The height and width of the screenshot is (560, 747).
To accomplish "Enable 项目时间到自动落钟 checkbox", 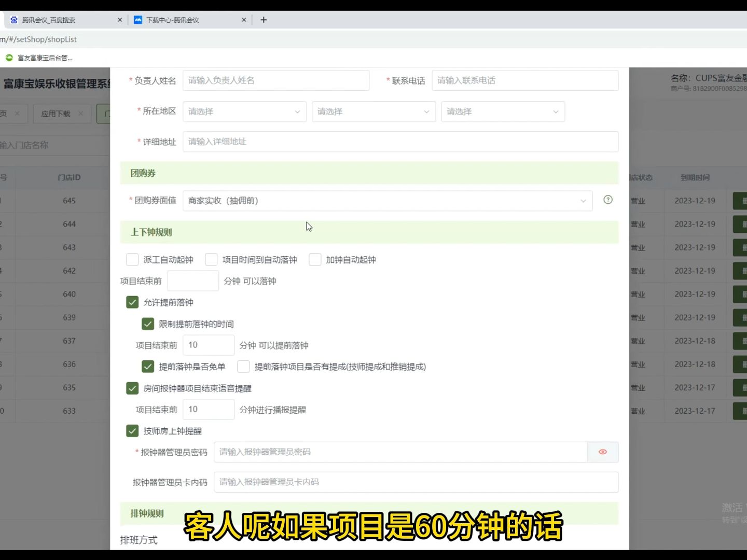I will click(x=211, y=259).
